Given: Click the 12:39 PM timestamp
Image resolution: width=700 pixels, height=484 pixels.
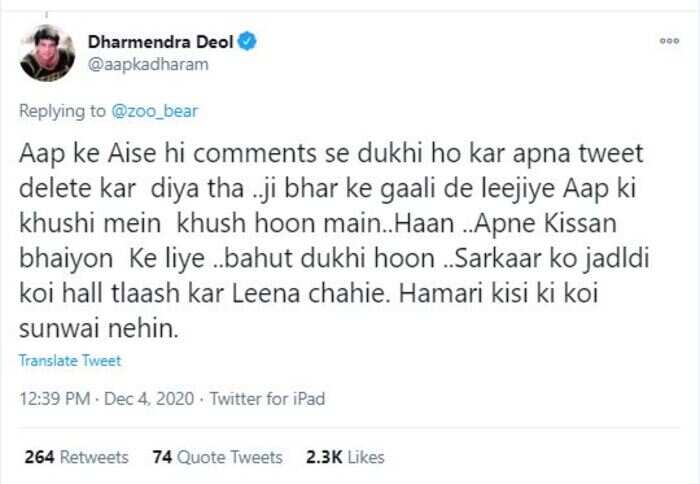Looking at the screenshot, I should (54, 398).
